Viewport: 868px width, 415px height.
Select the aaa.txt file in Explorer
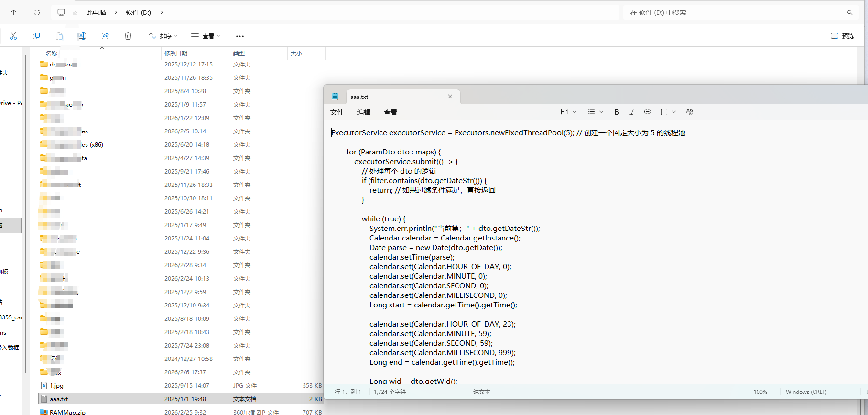click(x=181, y=399)
